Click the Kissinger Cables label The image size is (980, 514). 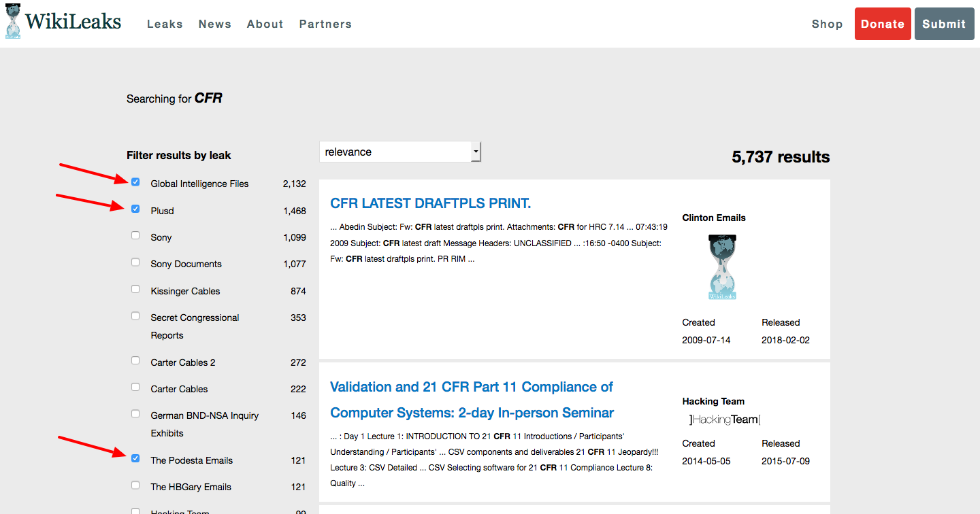(x=185, y=291)
